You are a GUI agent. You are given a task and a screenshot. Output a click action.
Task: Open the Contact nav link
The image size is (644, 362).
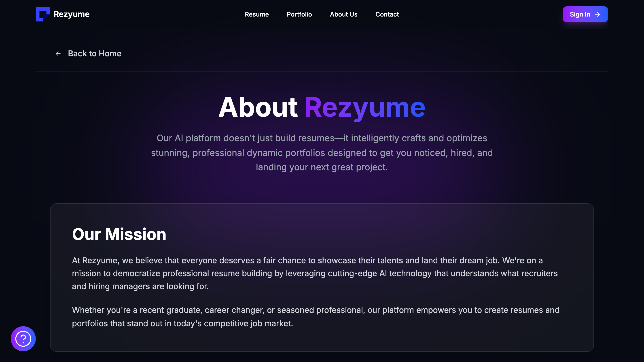tap(387, 15)
